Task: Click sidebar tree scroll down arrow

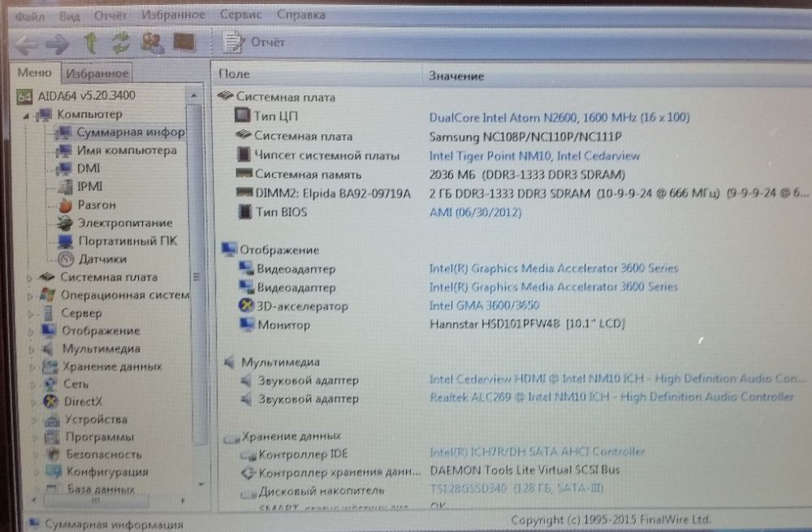Action: point(201,484)
